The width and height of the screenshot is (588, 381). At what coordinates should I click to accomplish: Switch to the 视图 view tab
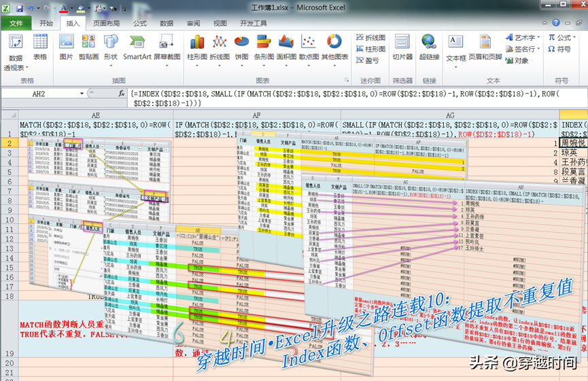coord(220,23)
